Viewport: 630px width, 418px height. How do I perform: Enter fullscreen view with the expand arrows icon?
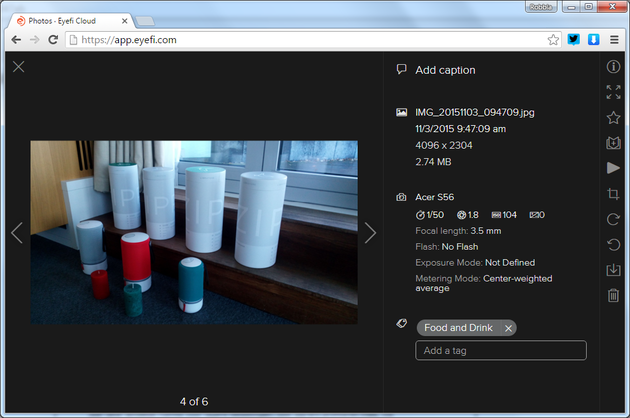pos(613,92)
